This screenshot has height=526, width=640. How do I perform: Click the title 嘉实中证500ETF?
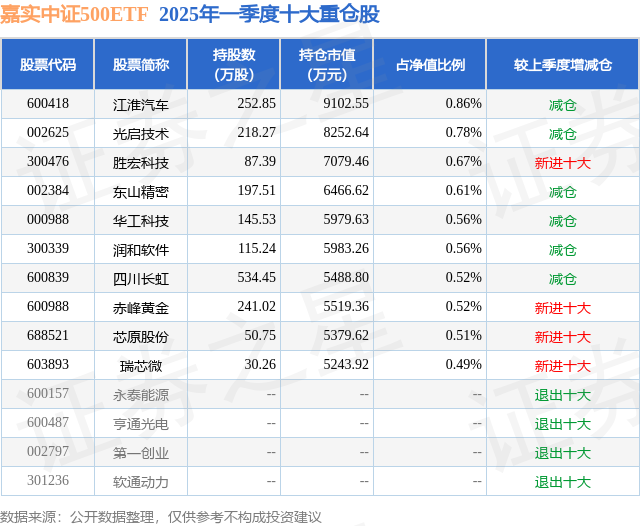click(74, 14)
